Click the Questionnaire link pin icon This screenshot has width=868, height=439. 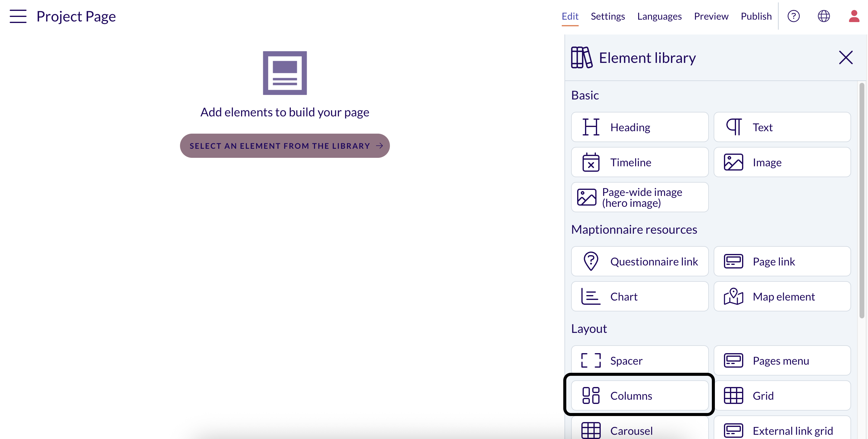pyautogui.click(x=591, y=262)
